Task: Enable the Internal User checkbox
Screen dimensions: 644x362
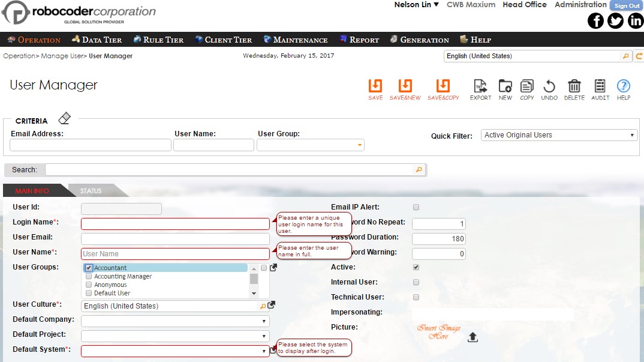Action: point(416,282)
